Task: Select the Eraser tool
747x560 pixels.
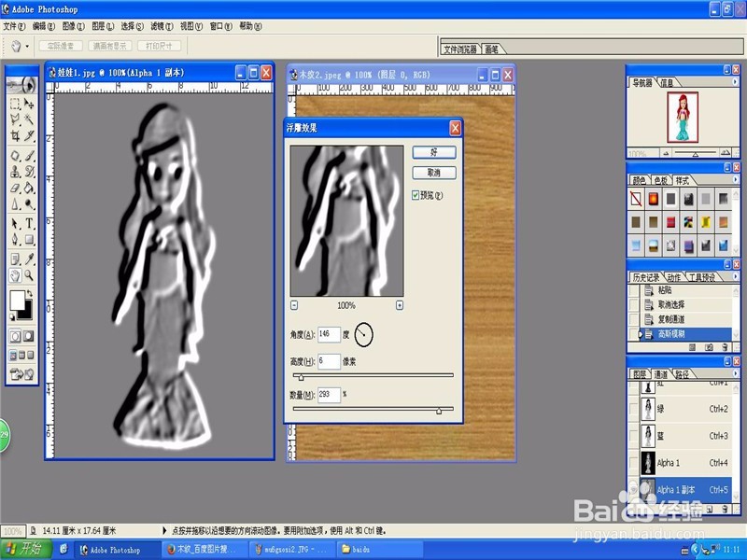Action: (15, 188)
